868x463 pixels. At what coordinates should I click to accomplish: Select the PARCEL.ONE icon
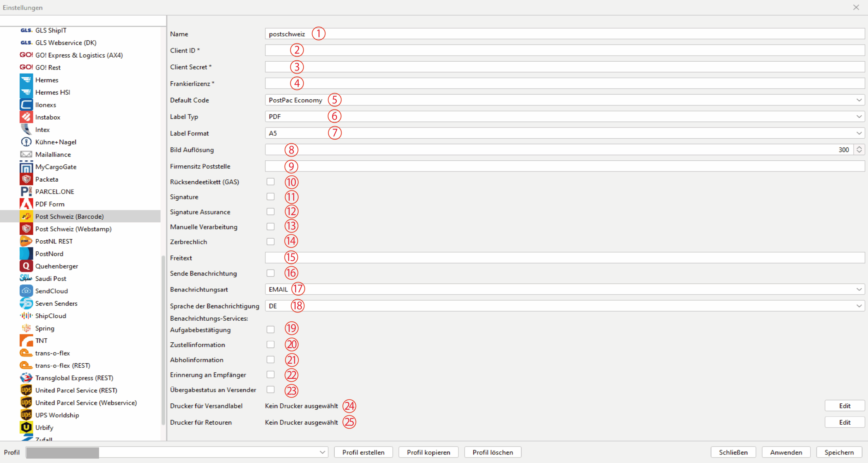click(x=26, y=192)
